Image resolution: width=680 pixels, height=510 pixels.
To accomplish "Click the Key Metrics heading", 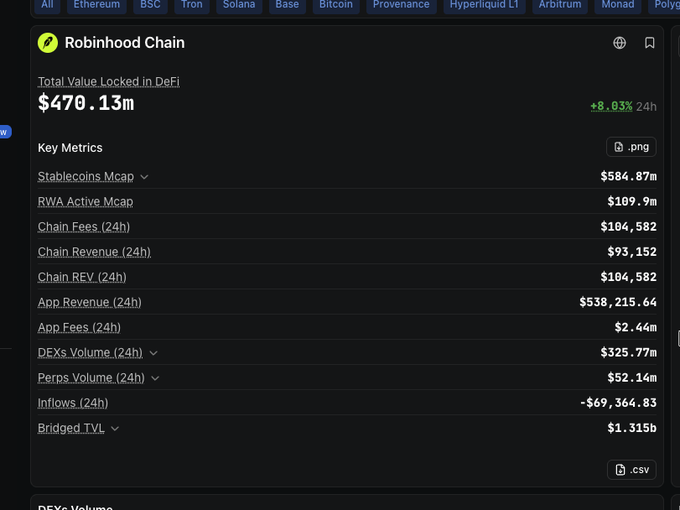I will (x=70, y=148).
